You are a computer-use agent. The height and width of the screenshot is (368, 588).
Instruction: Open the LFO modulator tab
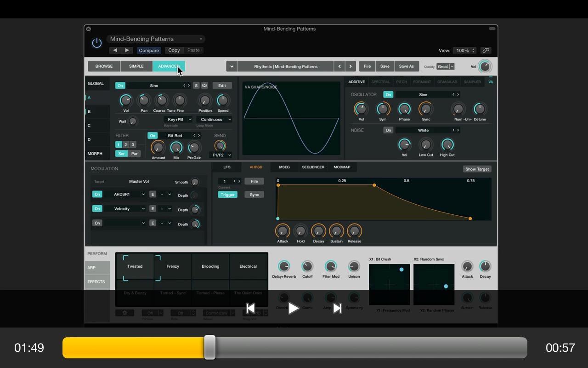click(x=227, y=167)
